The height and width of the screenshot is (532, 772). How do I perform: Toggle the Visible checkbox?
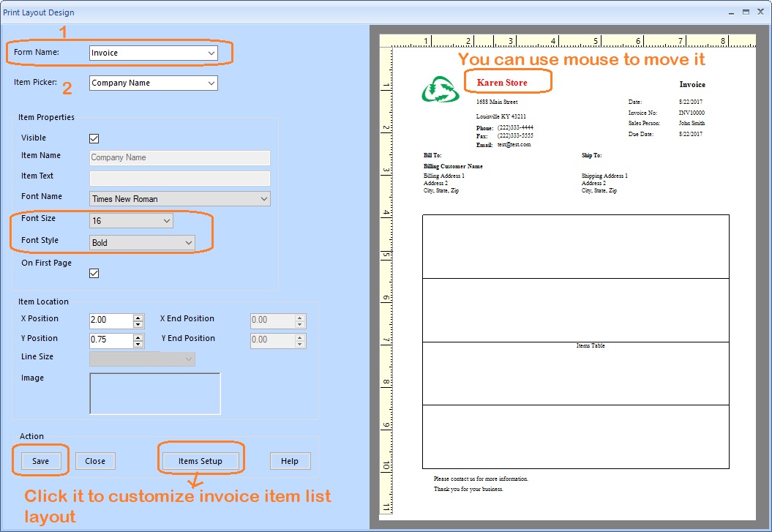(x=94, y=138)
